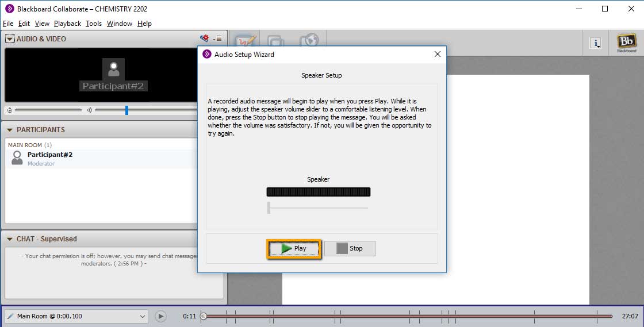
Task: Click the Participant#2 profile icon in list
Action: [17, 157]
